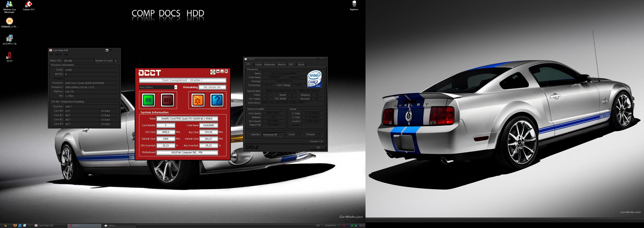Switch to Core Temp 0.95 taskbar button

pos(50,226)
